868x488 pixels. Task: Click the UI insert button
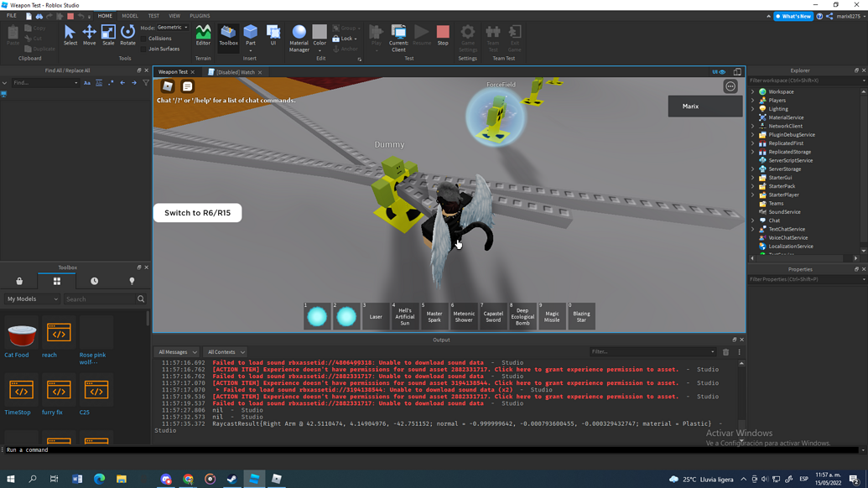click(273, 35)
